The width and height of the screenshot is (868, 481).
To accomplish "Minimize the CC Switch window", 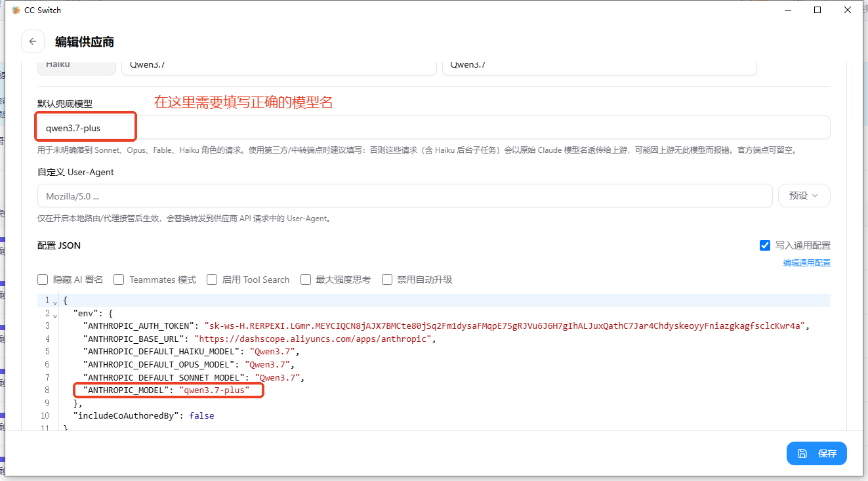I will [x=788, y=10].
